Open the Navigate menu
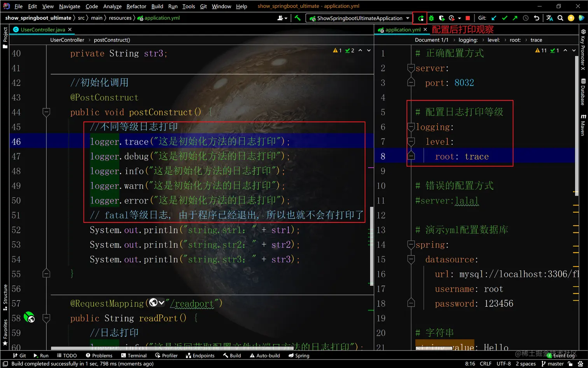Viewport: 588px width, 368px height. coord(70,6)
